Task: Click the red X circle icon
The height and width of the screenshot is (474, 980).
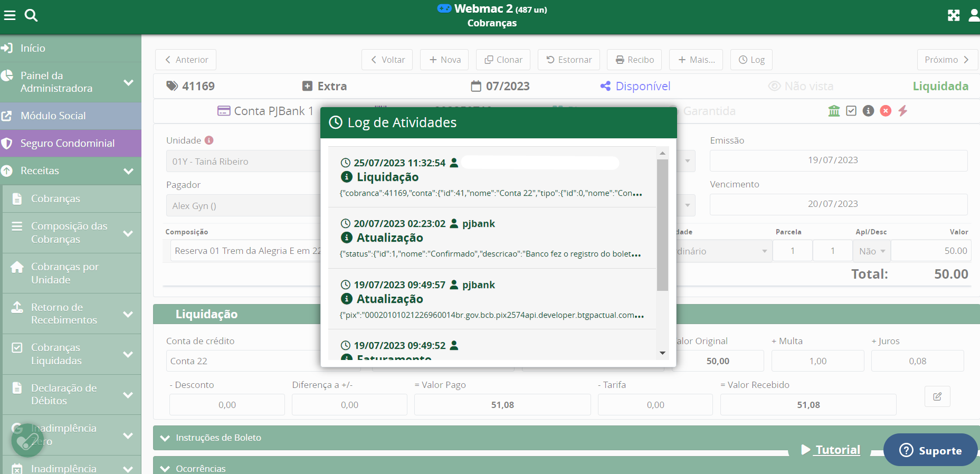Action: coord(886,111)
